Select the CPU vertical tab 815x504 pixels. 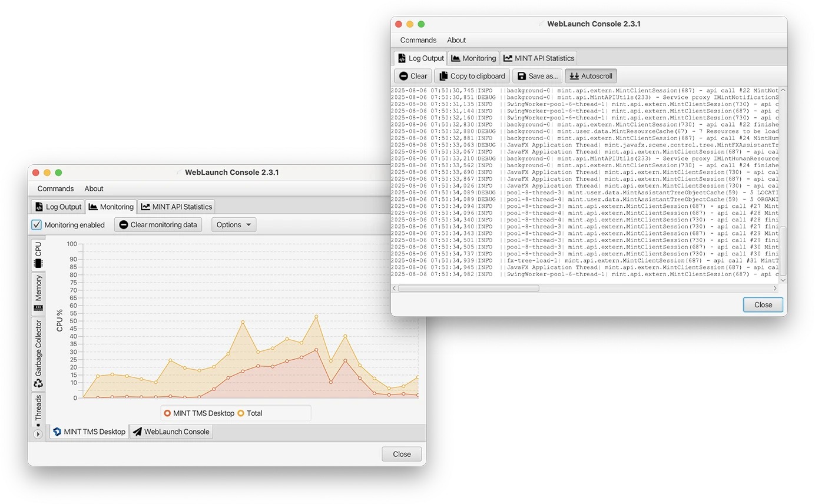tap(38, 254)
